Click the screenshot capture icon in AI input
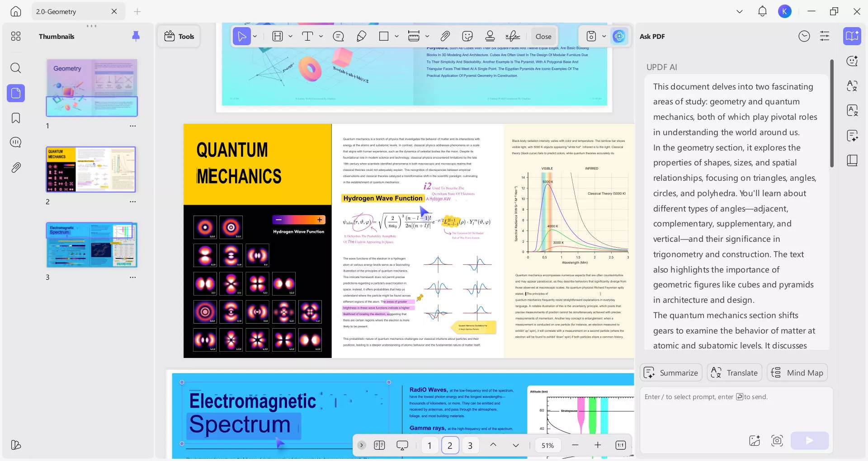This screenshot has width=868, height=461. (x=777, y=441)
